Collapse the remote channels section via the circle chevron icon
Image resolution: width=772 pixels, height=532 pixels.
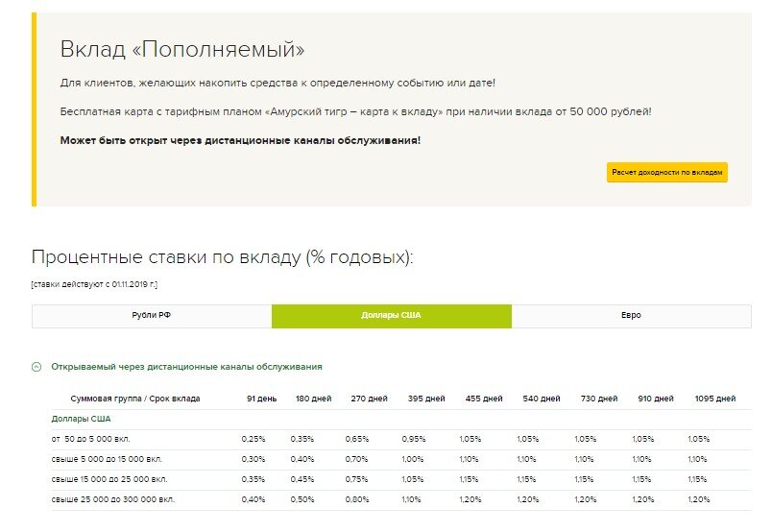pyautogui.click(x=36, y=367)
